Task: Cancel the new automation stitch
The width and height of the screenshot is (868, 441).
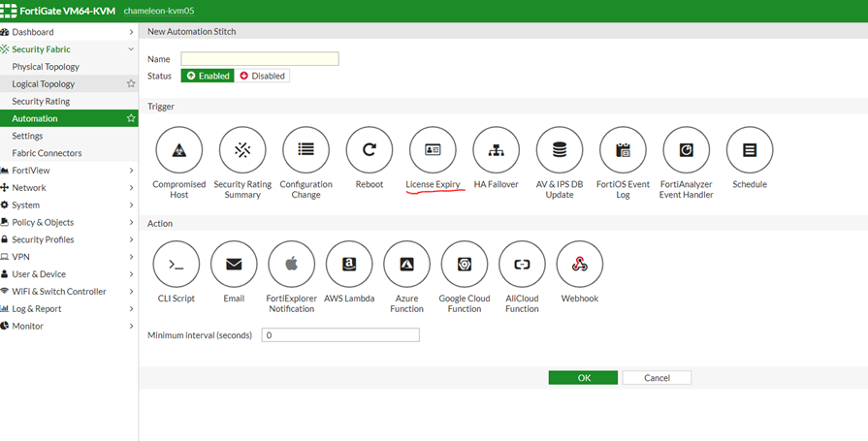Action: point(658,377)
